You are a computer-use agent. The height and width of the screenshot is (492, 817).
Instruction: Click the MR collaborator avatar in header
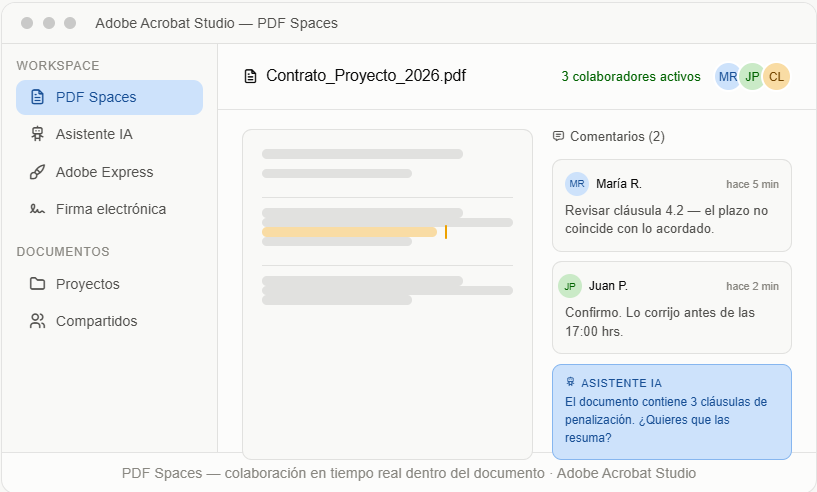(727, 77)
